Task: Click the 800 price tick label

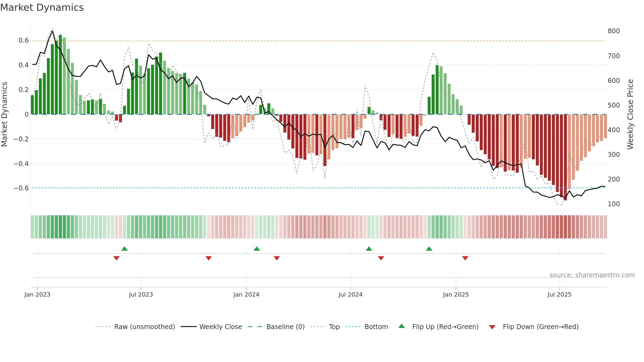Action: pyautogui.click(x=614, y=31)
